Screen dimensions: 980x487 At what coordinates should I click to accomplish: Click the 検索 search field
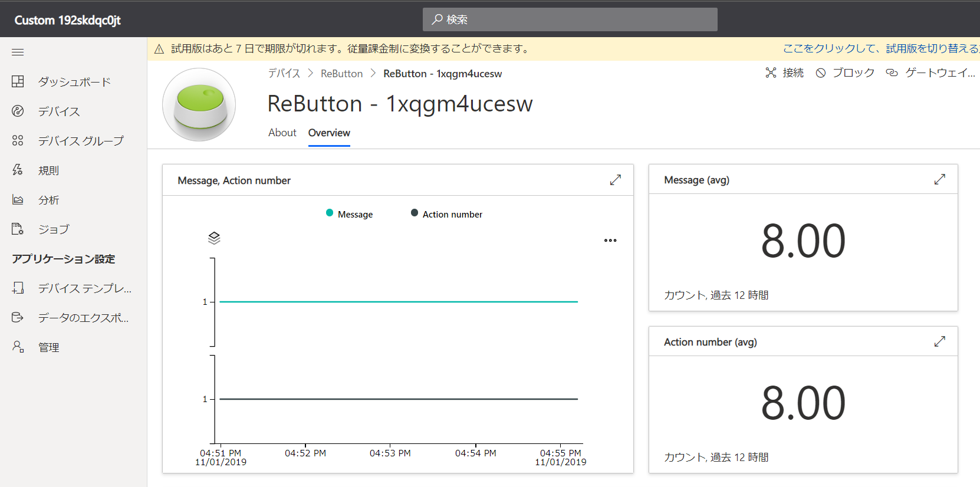pyautogui.click(x=570, y=19)
